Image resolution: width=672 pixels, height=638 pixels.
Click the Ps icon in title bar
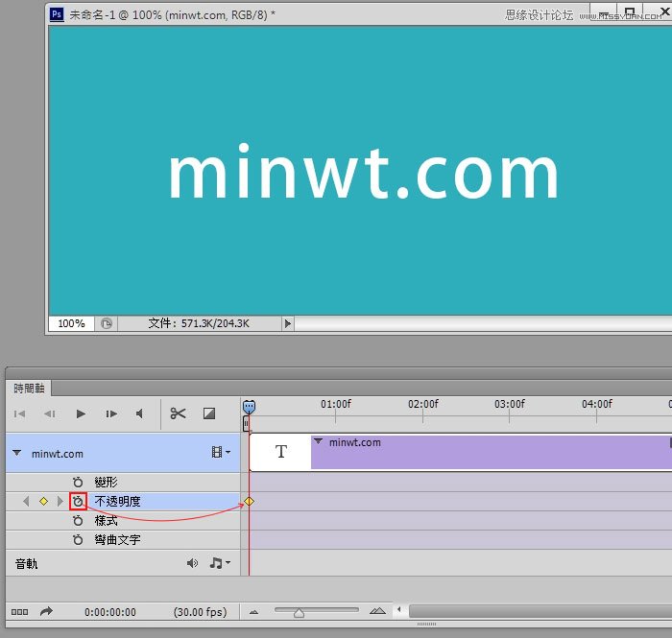pyautogui.click(x=57, y=14)
